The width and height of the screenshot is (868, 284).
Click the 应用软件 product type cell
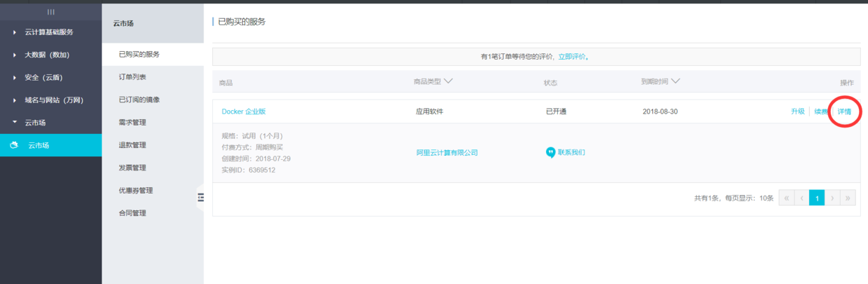coord(430,111)
